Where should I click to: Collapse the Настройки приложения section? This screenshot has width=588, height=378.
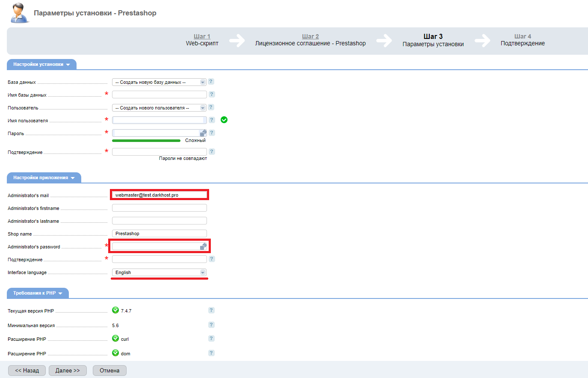coord(44,177)
